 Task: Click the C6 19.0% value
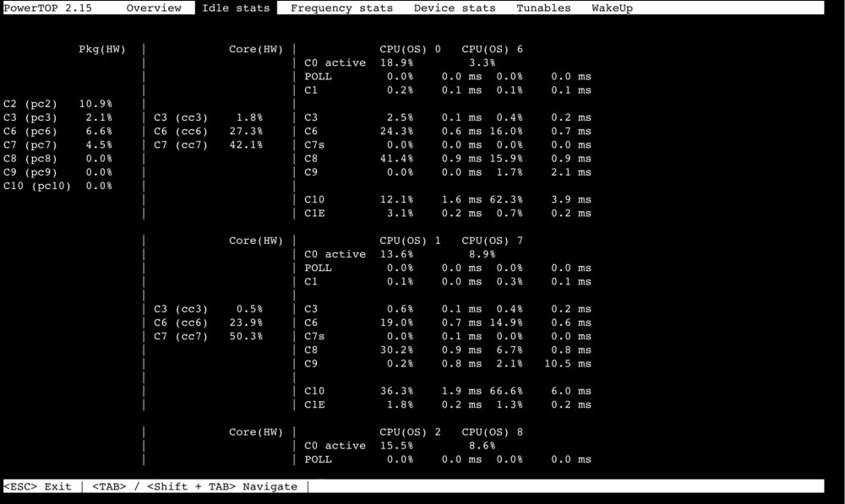(396, 322)
